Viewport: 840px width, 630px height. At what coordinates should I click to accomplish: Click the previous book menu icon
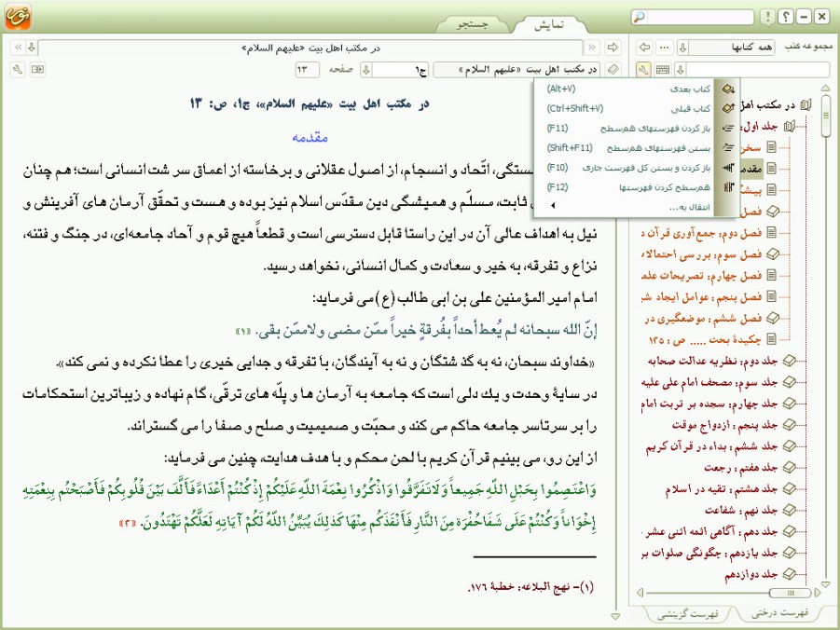[x=728, y=108]
